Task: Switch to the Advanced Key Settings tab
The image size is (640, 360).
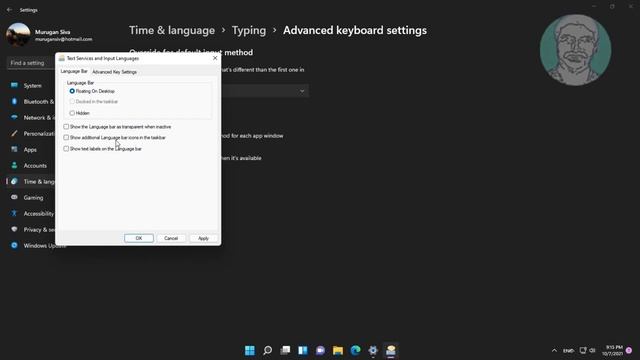Action: pos(114,72)
